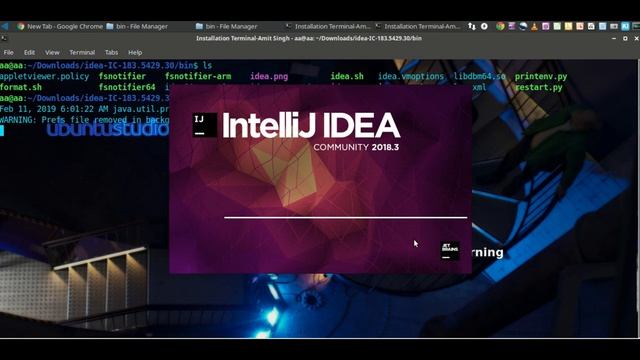The width and height of the screenshot is (640, 360).
Task: Open the Help menu in the terminal
Action: point(135,53)
